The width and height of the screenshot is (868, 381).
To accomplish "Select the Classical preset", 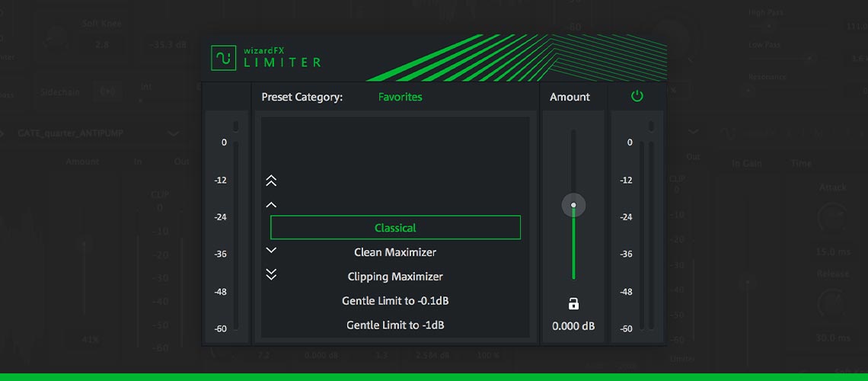I will click(395, 228).
